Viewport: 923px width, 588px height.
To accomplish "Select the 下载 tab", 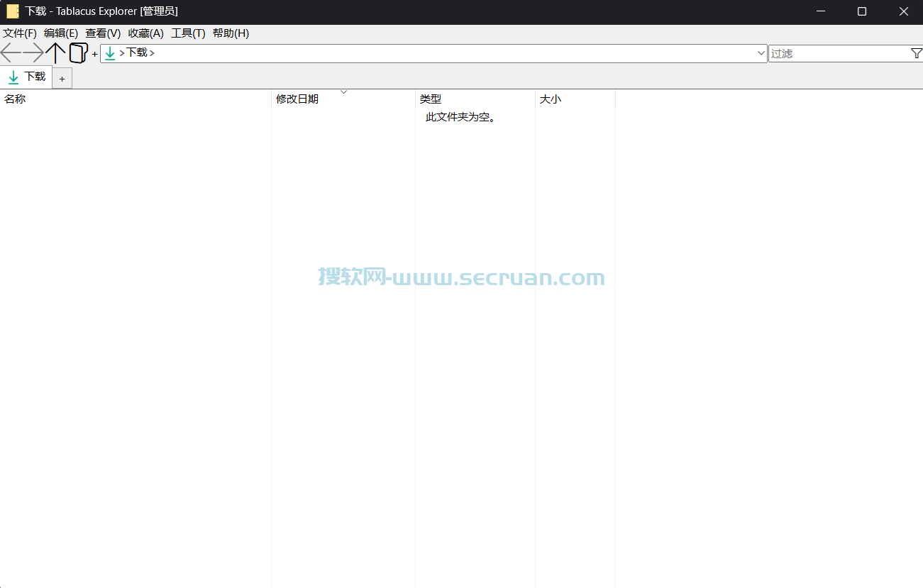I will (x=27, y=77).
